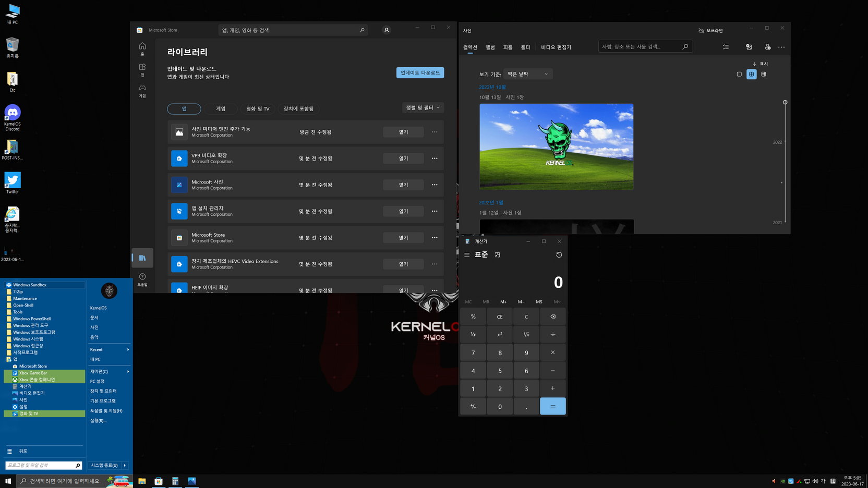The height and width of the screenshot is (488, 868).
Task: Click the Photos account/sign-in icon
Action: (x=768, y=47)
